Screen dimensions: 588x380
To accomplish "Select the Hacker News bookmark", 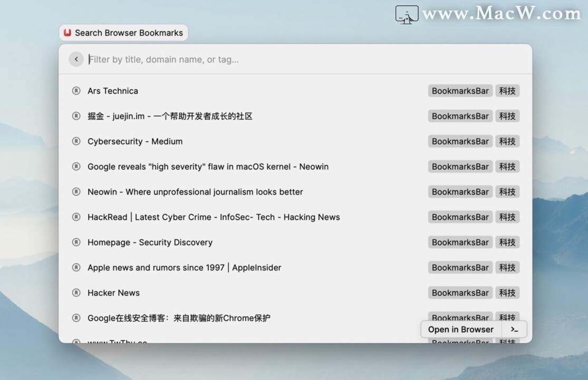I will click(295, 293).
